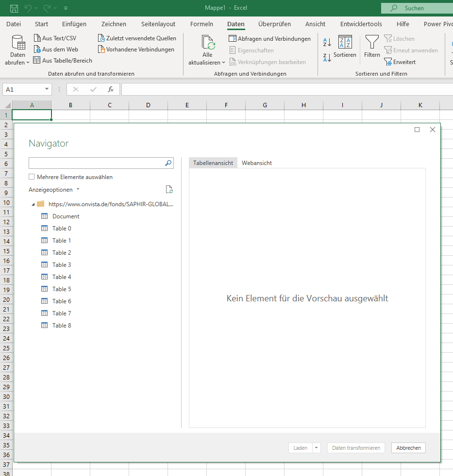Image resolution: width=453 pixels, height=476 pixels.
Task: Click the Filtern funnel icon
Action: click(372, 42)
